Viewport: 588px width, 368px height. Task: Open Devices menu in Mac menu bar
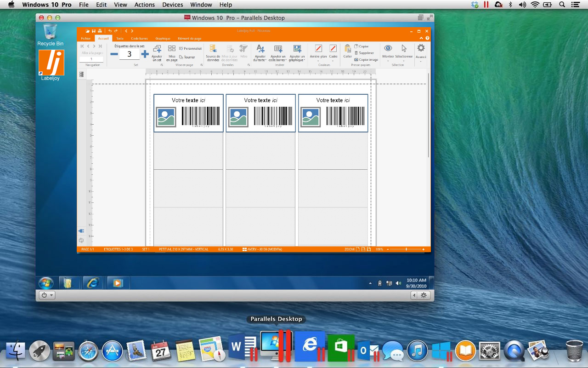(x=172, y=5)
